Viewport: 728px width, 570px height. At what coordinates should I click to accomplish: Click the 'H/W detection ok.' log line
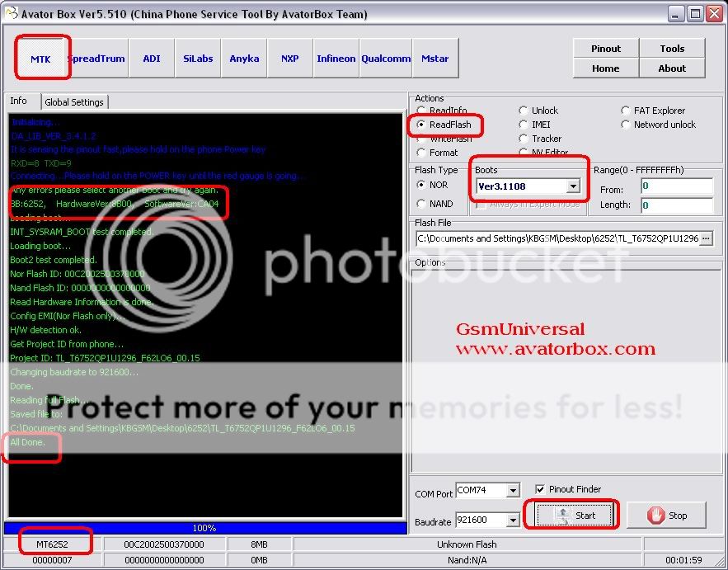point(45,330)
